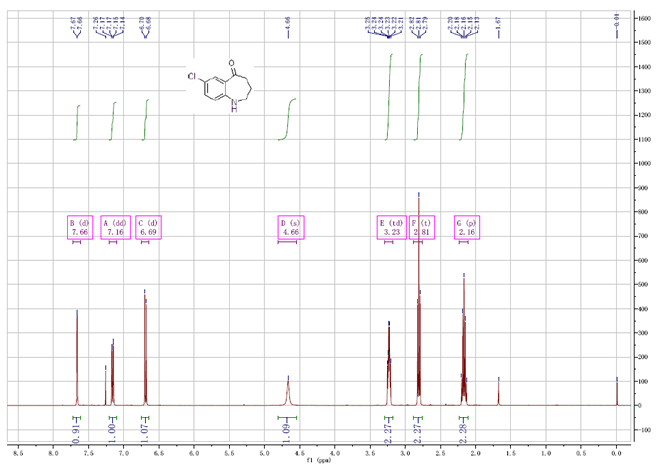The height and width of the screenshot is (470, 660).
Task: Click multiplet box E (td) 3.23
Action: coord(389,226)
